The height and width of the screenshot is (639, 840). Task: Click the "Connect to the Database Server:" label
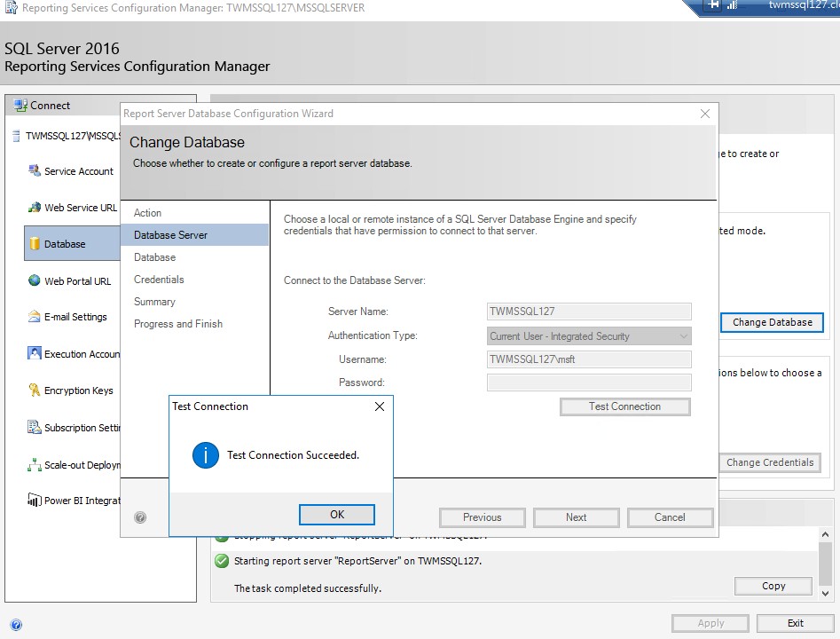coord(355,280)
